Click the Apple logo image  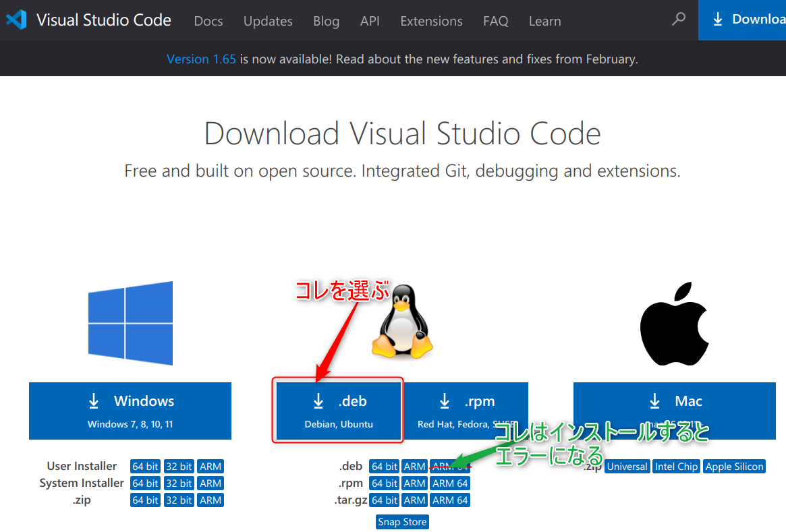coord(674,324)
